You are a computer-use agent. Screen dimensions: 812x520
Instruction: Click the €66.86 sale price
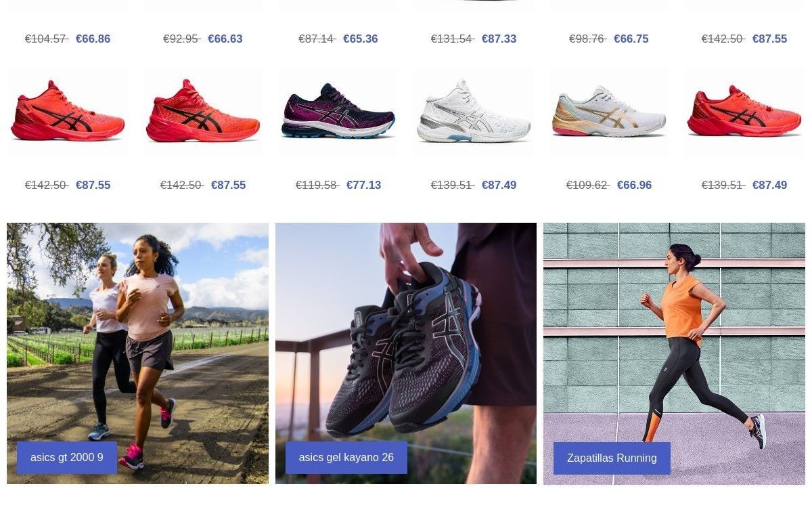point(93,39)
